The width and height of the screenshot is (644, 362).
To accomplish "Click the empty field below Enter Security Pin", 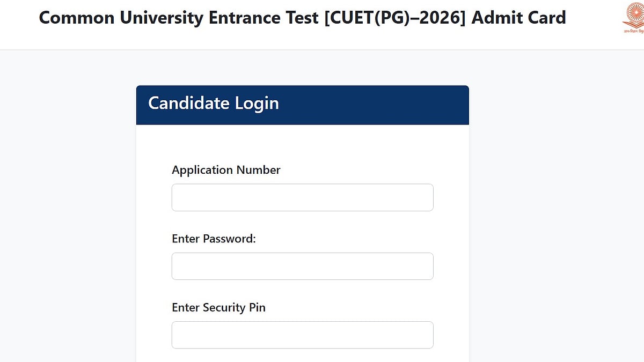I will coord(302,334).
